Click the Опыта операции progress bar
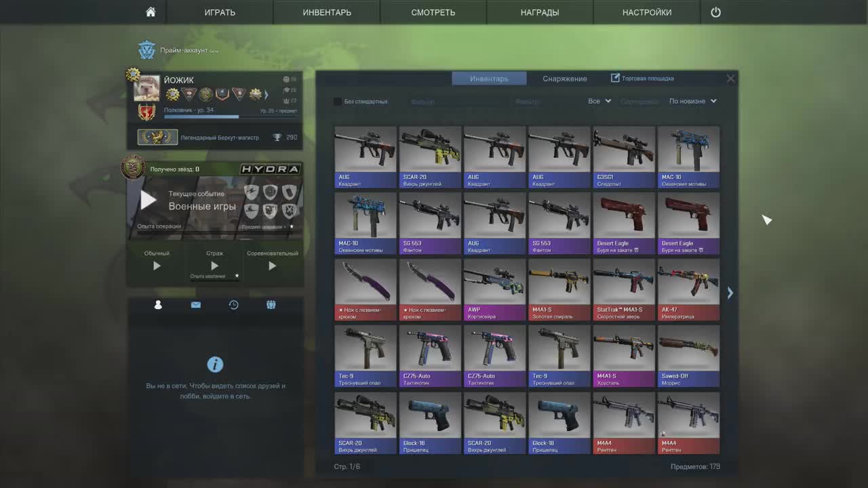The image size is (868, 488). [x=214, y=232]
